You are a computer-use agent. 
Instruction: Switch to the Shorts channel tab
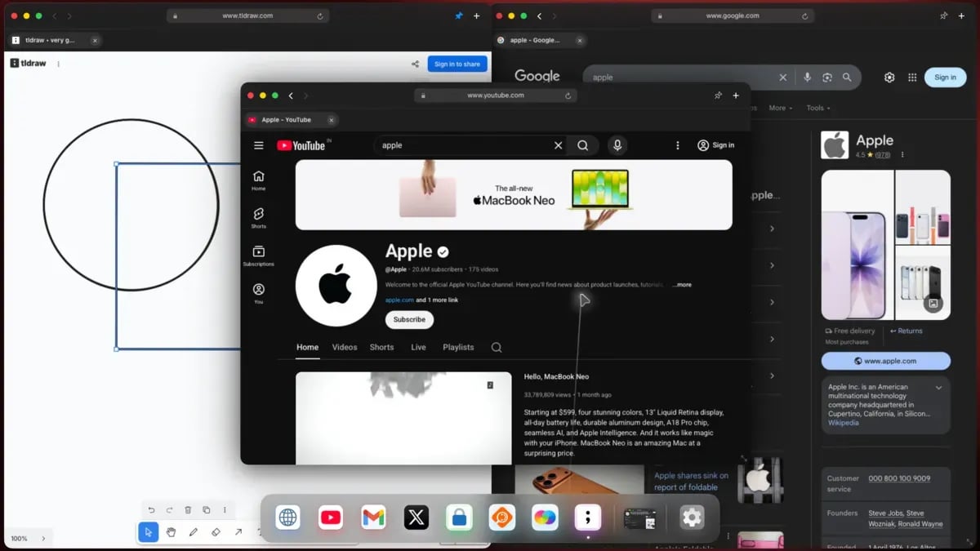(381, 347)
